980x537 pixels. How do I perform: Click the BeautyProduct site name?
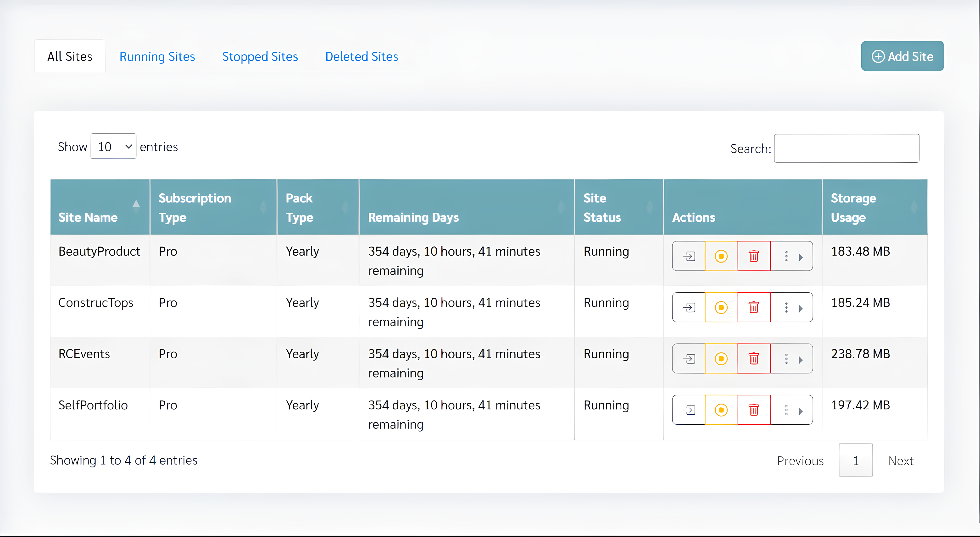tap(99, 251)
